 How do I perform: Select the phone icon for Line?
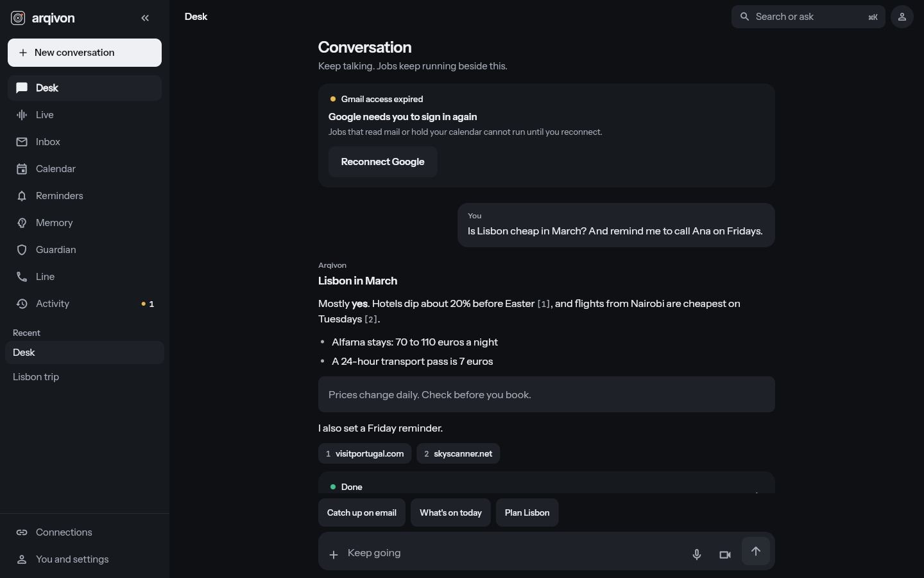click(x=22, y=277)
